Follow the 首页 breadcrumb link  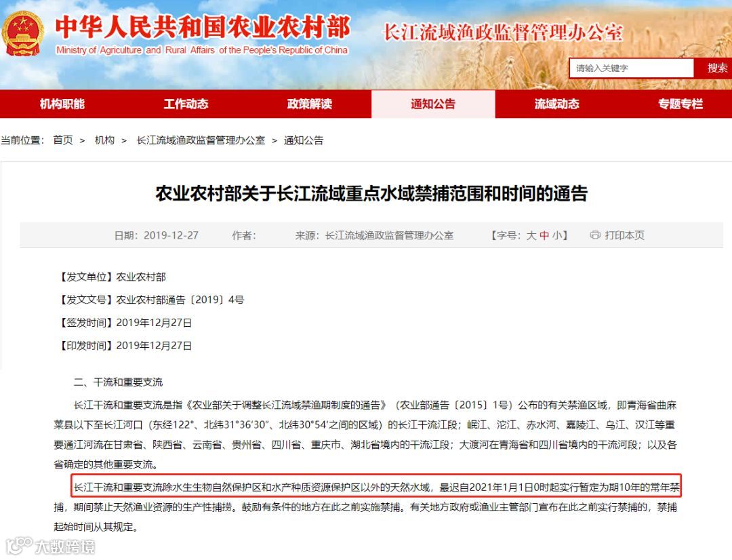pos(63,140)
